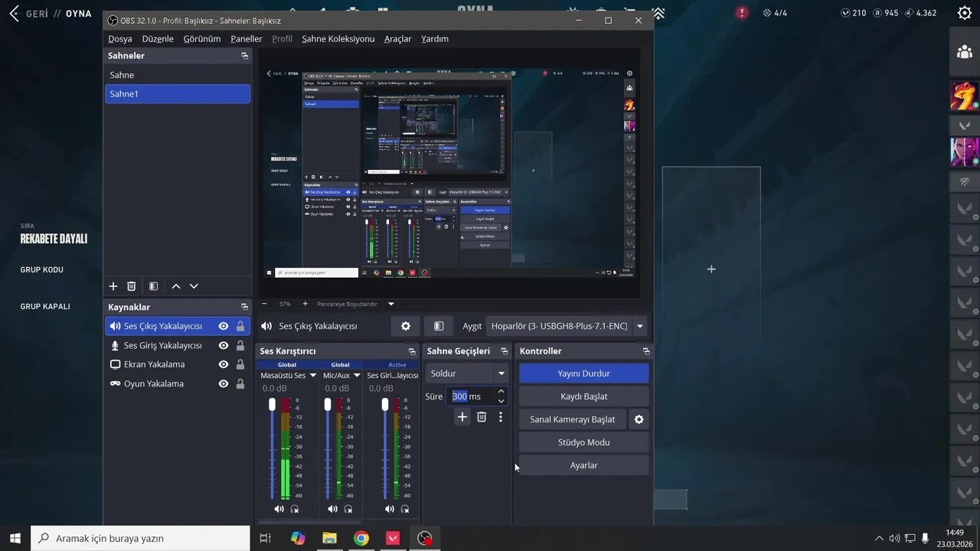This screenshot has height=551, width=980.
Task: Move scene up with arrow icon
Action: [x=176, y=286]
